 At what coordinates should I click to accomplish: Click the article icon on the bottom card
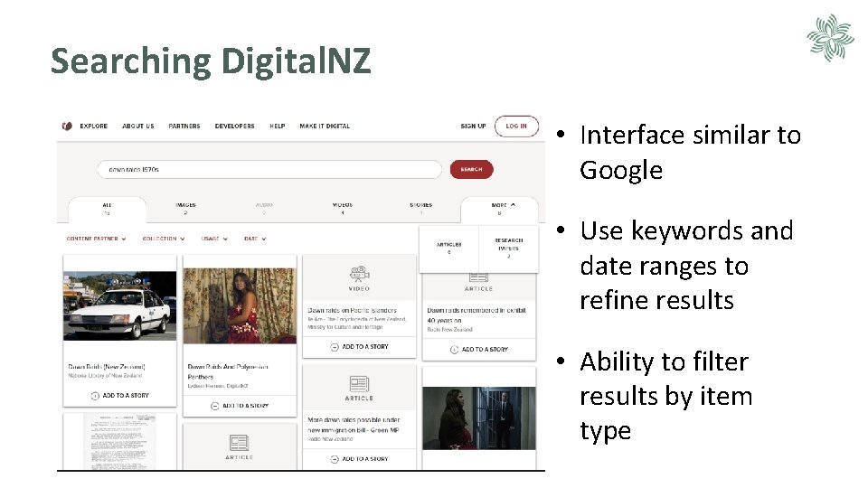coord(239,443)
